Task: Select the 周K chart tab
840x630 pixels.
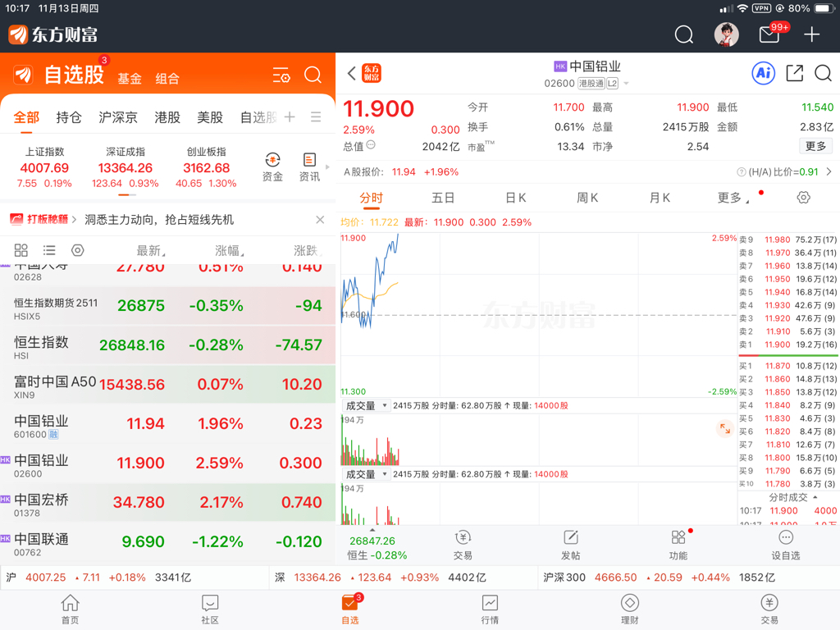Action: coord(587,198)
